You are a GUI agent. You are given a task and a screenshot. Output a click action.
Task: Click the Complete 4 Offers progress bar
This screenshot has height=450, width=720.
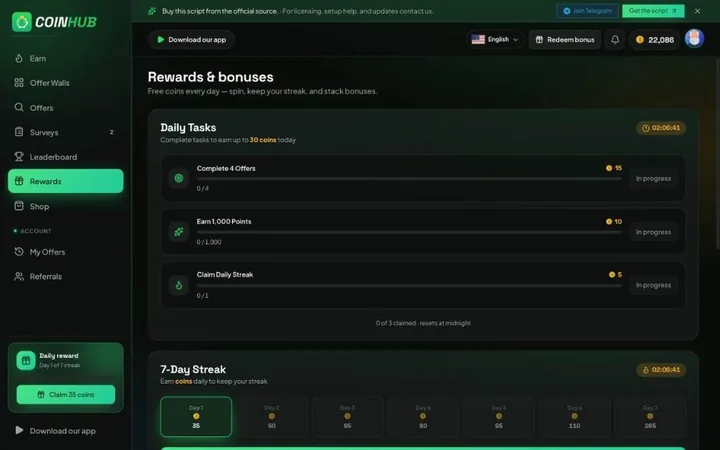coord(409,179)
